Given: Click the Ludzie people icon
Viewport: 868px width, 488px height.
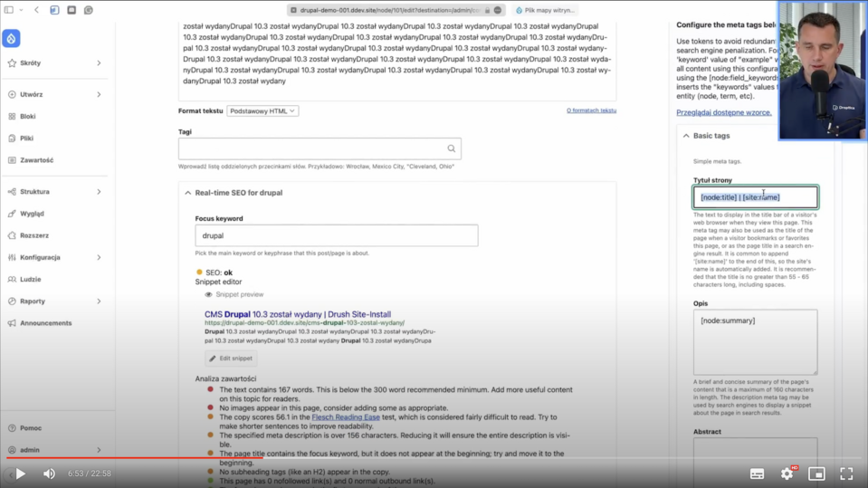Looking at the screenshot, I should coord(12,279).
